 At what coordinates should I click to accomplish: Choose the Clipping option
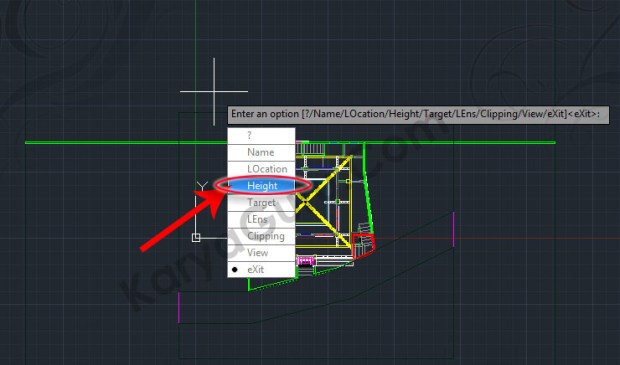coord(261,236)
